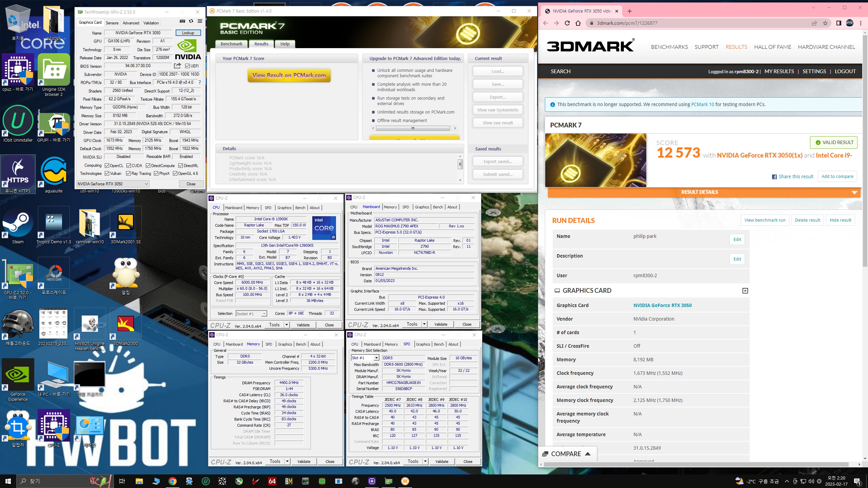Click the PCMark Details vertical scrollbar
Image resolution: width=868 pixels, height=488 pixels.
(460, 165)
